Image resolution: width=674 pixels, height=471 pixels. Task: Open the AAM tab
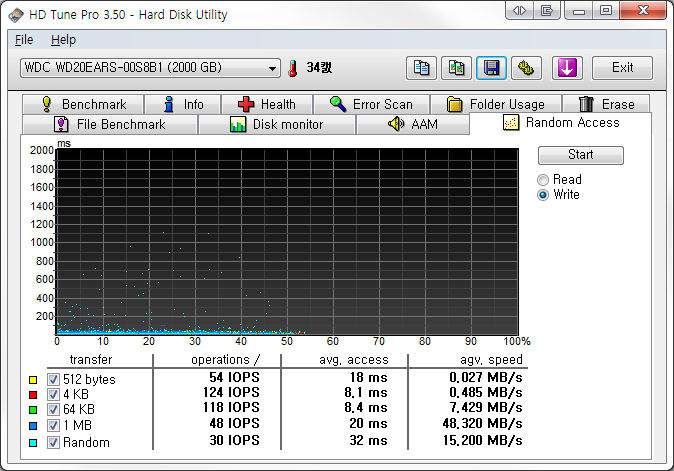[x=413, y=125]
